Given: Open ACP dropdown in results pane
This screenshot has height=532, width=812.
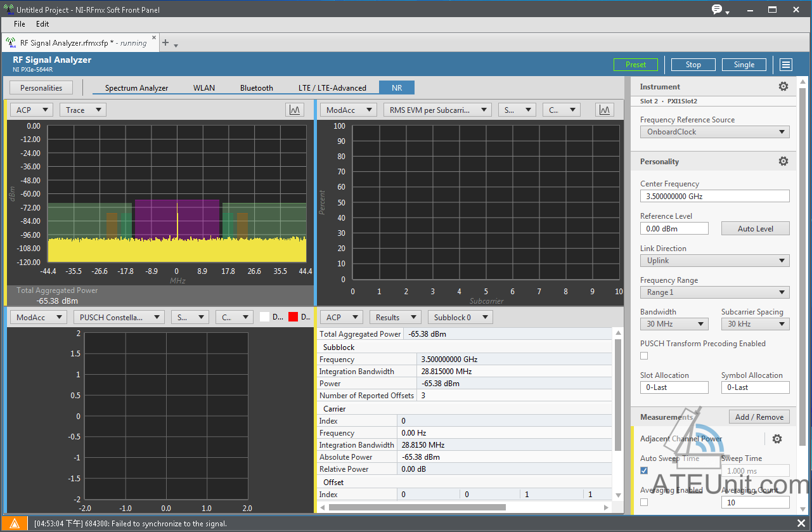Looking at the screenshot, I should click(342, 317).
